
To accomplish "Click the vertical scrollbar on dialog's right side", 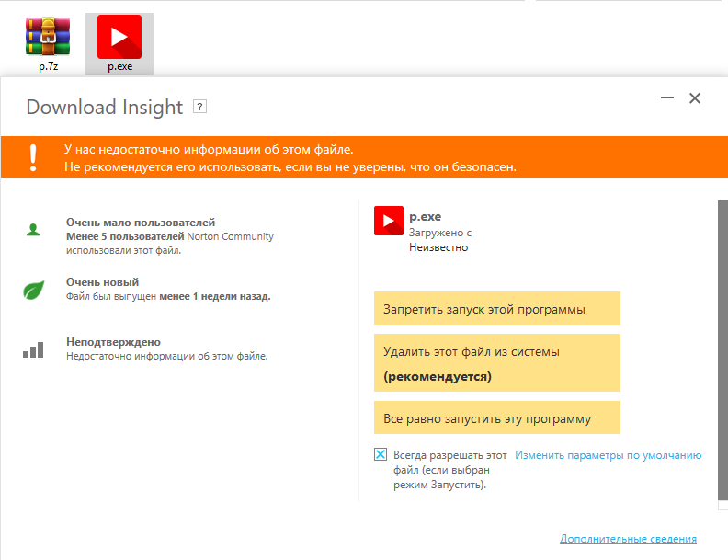I will pyautogui.click(x=722, y=350).
